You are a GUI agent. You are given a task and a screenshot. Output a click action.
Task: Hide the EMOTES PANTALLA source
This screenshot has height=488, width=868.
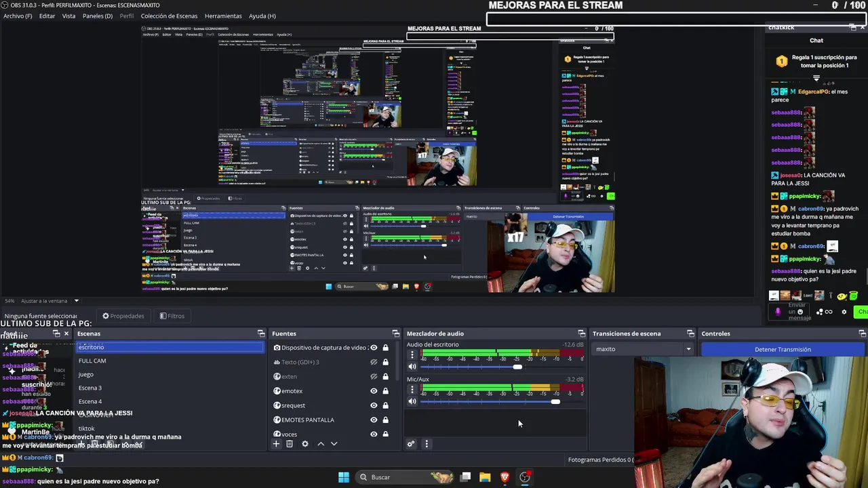tap(374, 420)
